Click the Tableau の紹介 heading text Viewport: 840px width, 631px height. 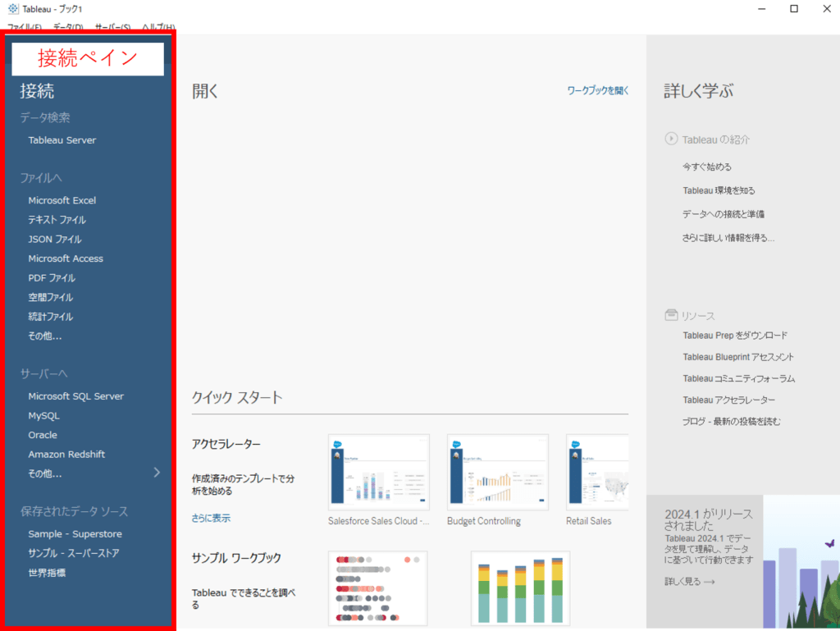(x=715, y=139)
